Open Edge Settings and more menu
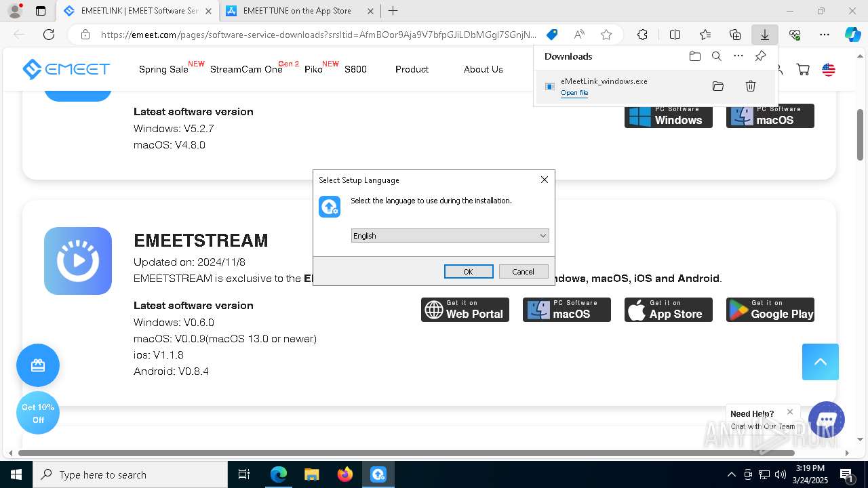The height and width of the screenshot is (488, 868). coord(825,35)
